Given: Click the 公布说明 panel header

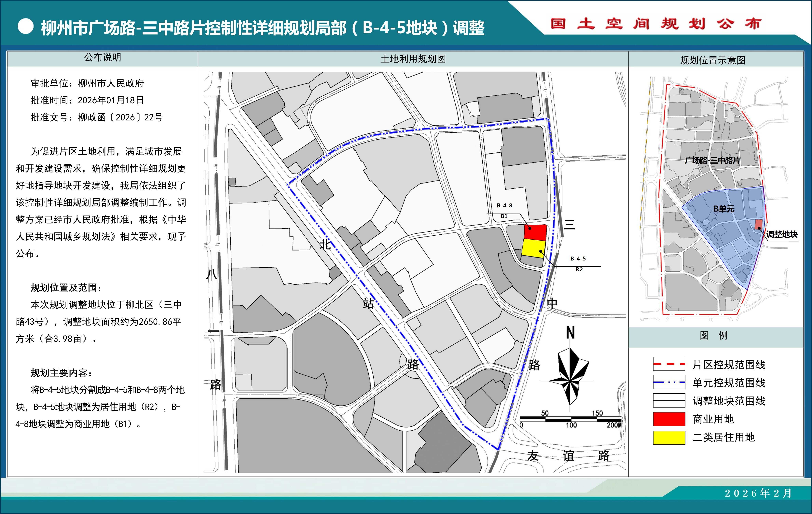Looking at the screenshot, I should [103, 58].
